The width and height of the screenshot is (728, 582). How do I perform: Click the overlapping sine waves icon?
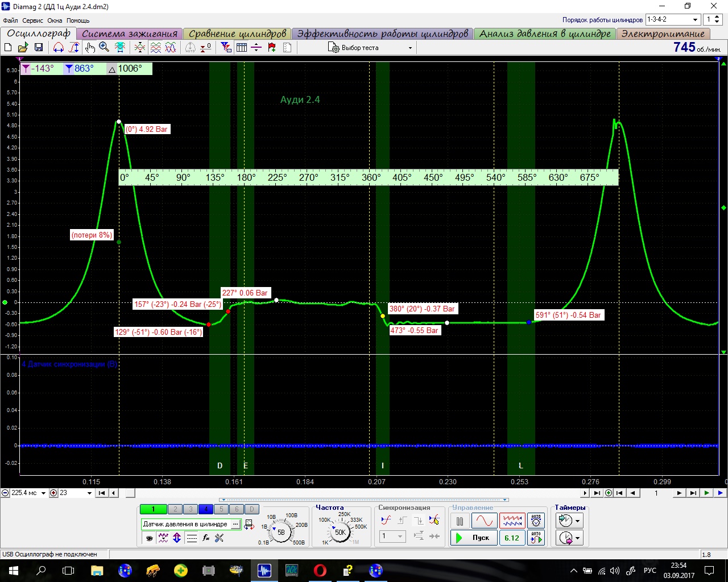coord(171,47)
